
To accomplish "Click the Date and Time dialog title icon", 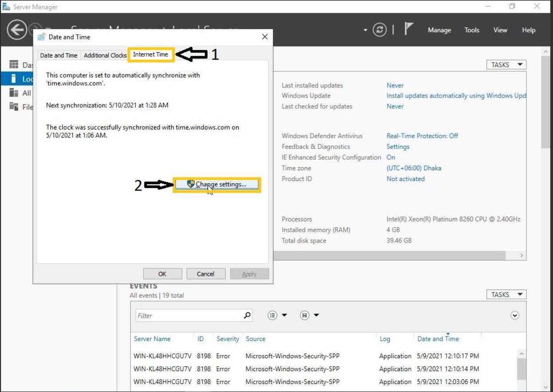I will [41, 37].
